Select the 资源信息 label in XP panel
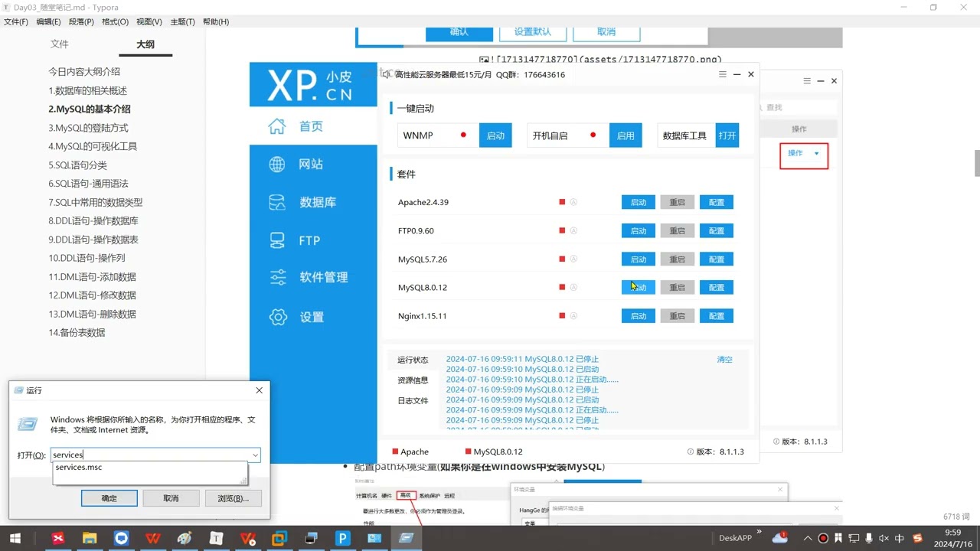Image resolution: width=980 pixels, height=551 pixels. click(x=413, y=380)
